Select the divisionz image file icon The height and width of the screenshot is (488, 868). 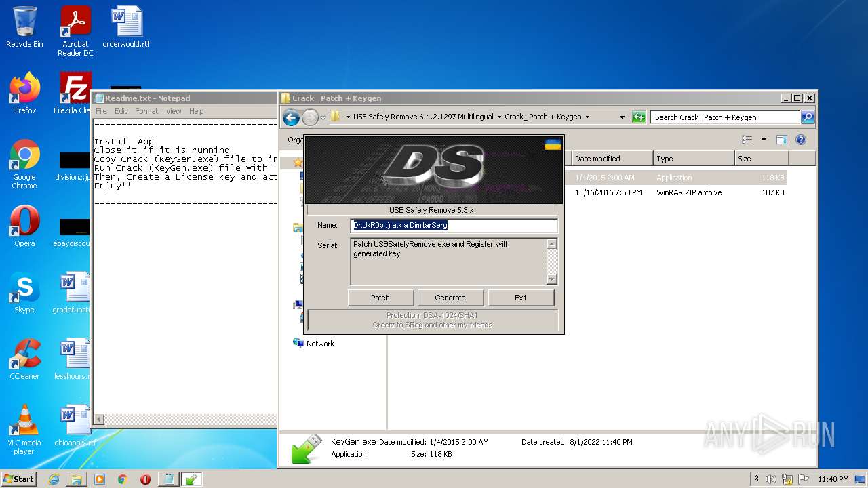click(x=74, y=167)
